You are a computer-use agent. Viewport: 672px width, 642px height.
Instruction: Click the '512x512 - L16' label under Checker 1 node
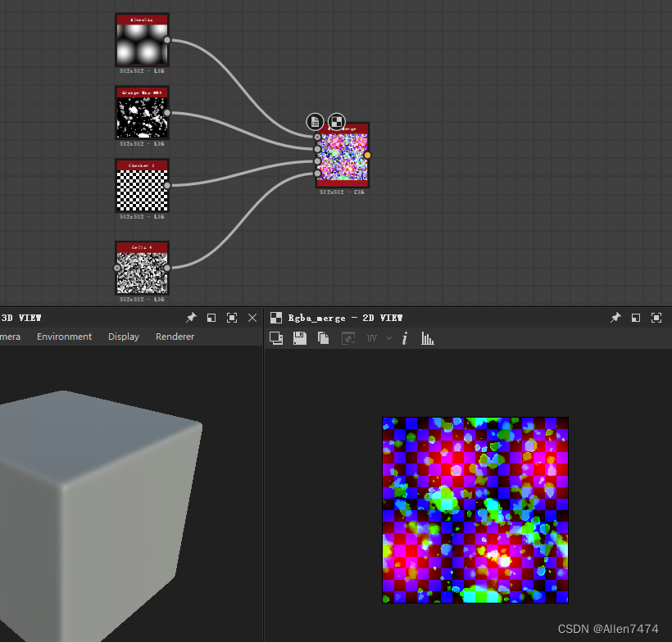[142, 217]
